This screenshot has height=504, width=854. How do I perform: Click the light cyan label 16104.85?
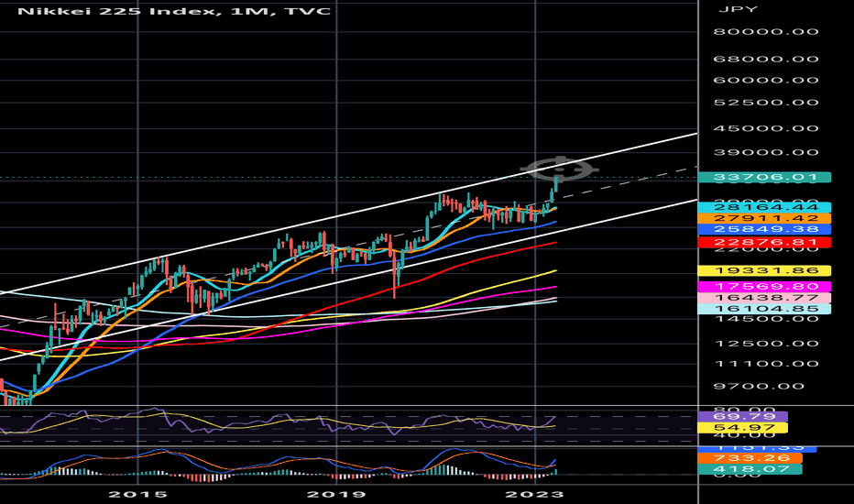click(x=764, y=309)
